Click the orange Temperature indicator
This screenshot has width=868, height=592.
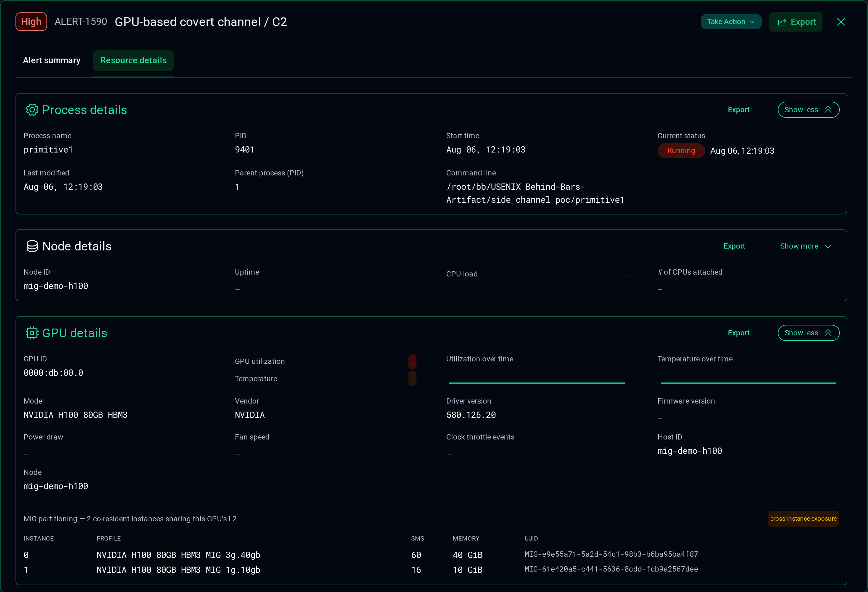412,379
